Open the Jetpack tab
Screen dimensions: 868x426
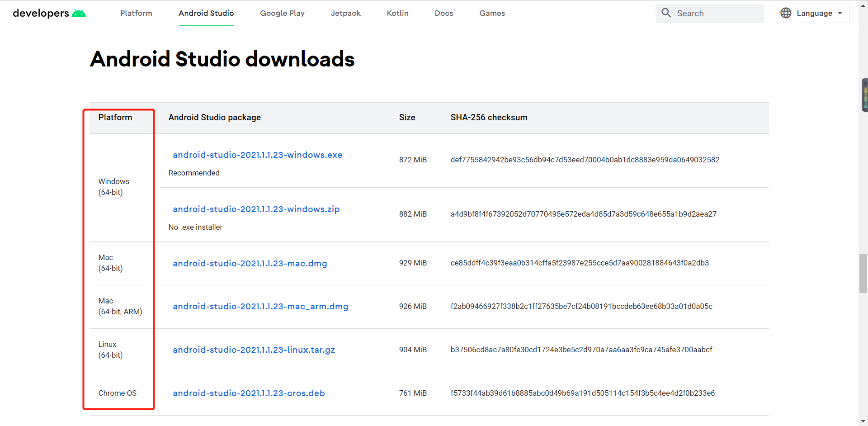point(345,13)
